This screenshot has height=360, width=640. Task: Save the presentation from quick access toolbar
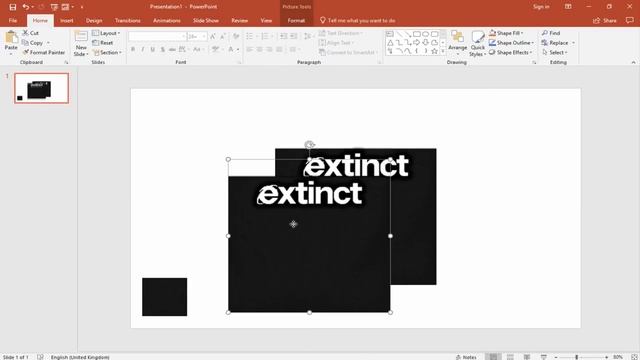13,7
